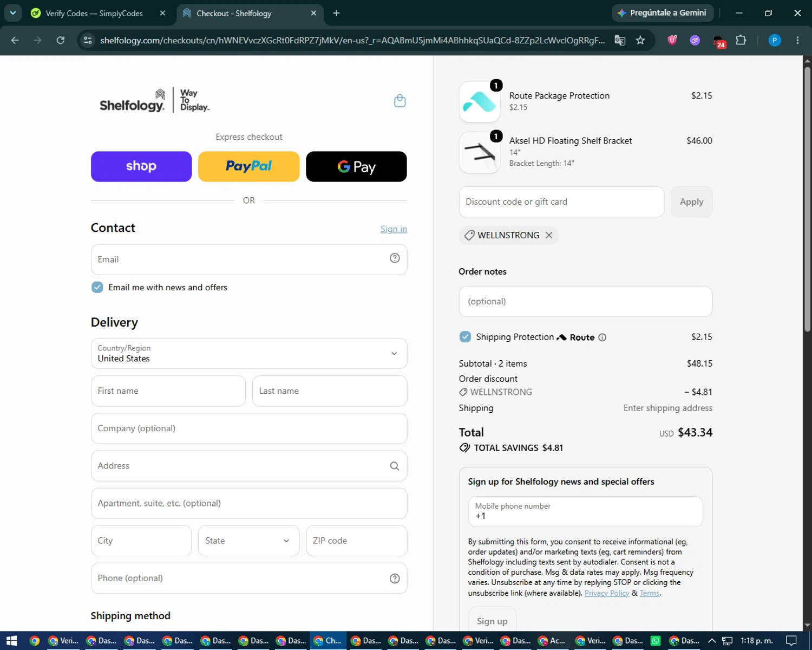
Task: Focus the Discount code or gift card field
Action: [x=561, y=201]
